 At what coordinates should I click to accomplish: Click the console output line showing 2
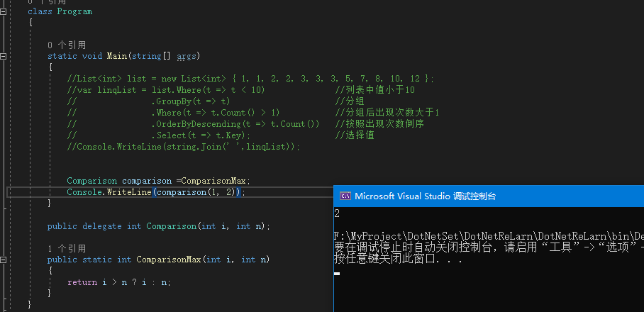[337, 213]
